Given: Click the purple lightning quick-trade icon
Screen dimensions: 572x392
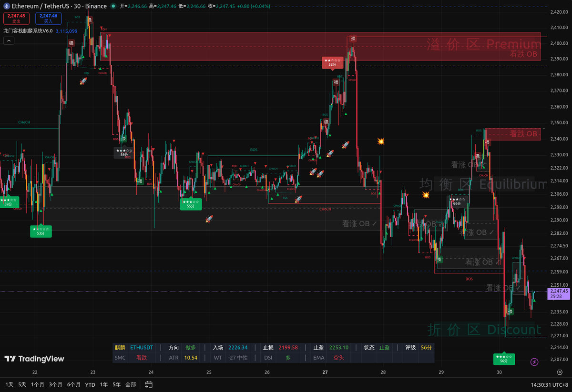Looking at the screenshot, I should (534, 362).
